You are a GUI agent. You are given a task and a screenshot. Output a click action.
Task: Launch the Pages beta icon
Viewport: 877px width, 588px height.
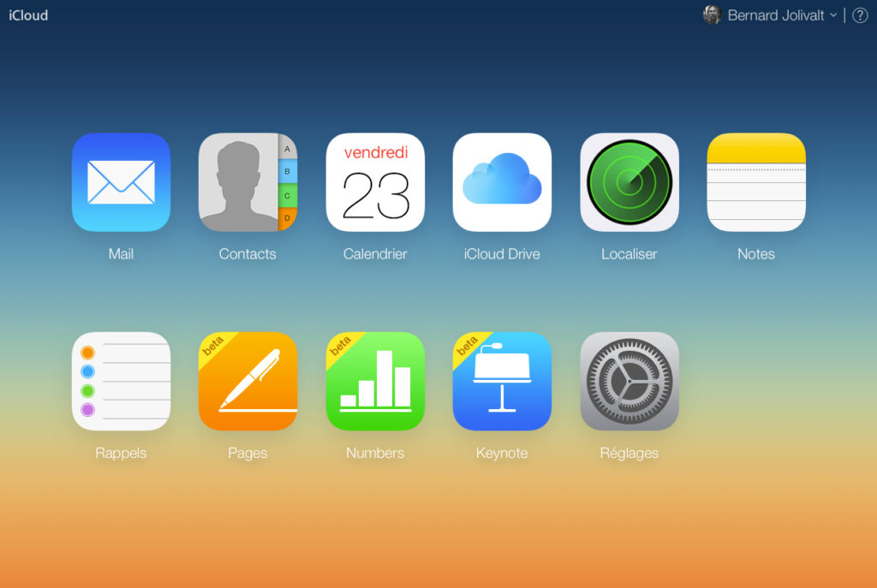(248, 381)
